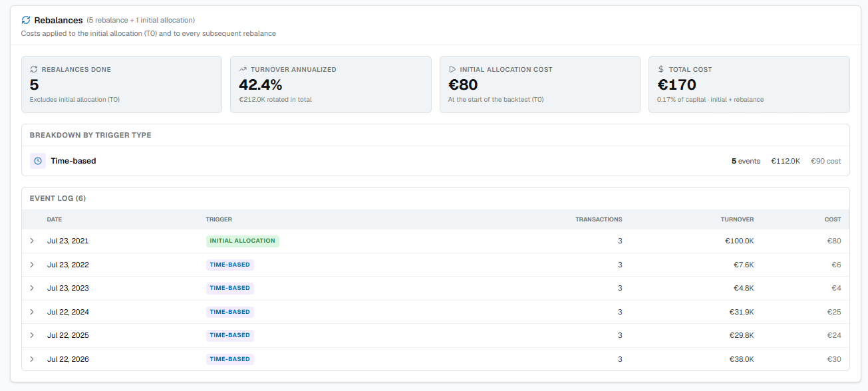The image size is (868, 391).
Task: Expand the Jul 23, 2021 event row
Action: click(32, 241)
